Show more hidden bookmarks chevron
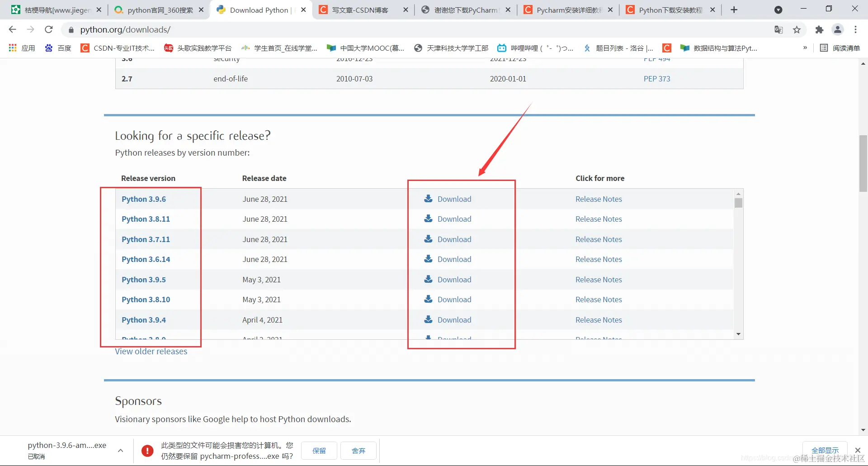Image resolution: width=868 pixels, height=466 pixels. [x=805, y=48]
